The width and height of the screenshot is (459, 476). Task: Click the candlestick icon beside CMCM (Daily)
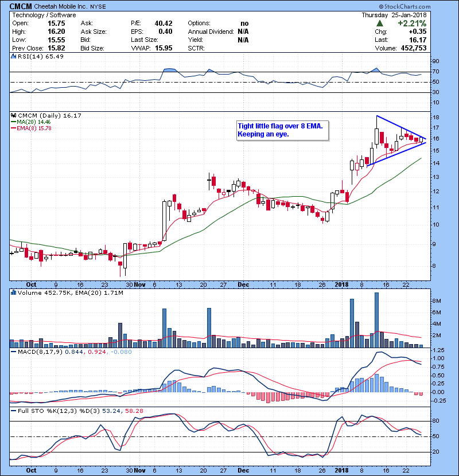tap(13, 115)
